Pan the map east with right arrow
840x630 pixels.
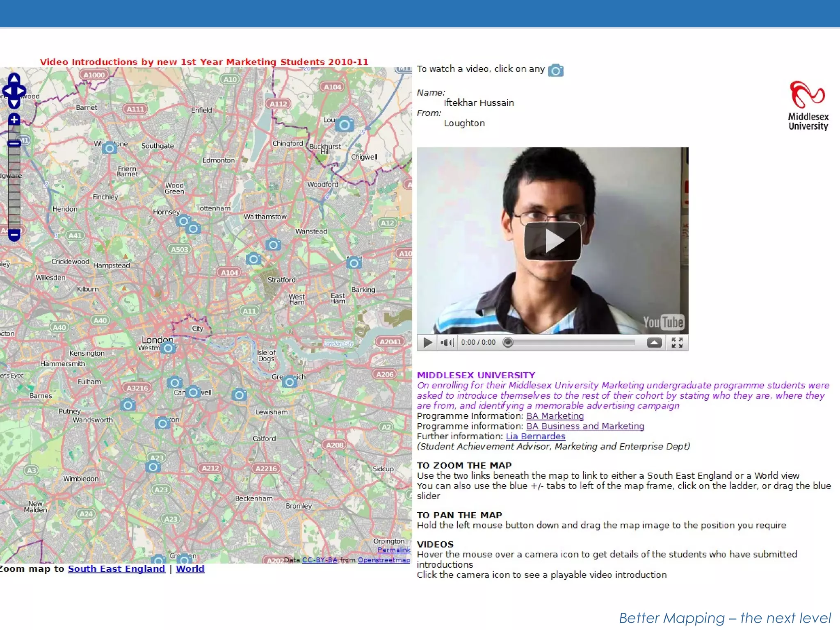(x=21, y=91)
